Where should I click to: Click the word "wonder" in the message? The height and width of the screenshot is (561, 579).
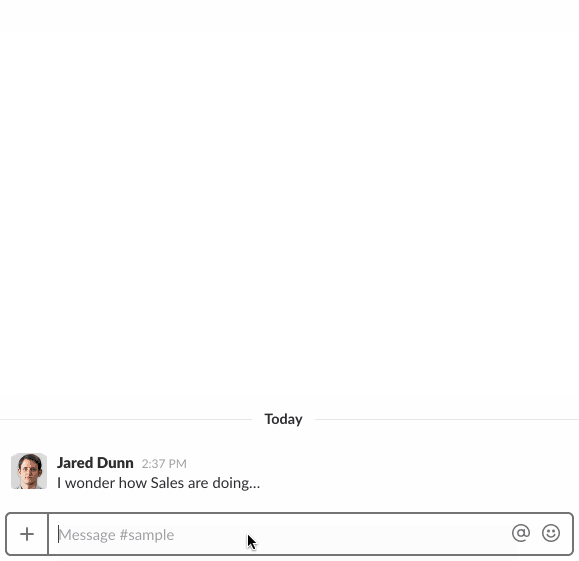tap(90, 483)
